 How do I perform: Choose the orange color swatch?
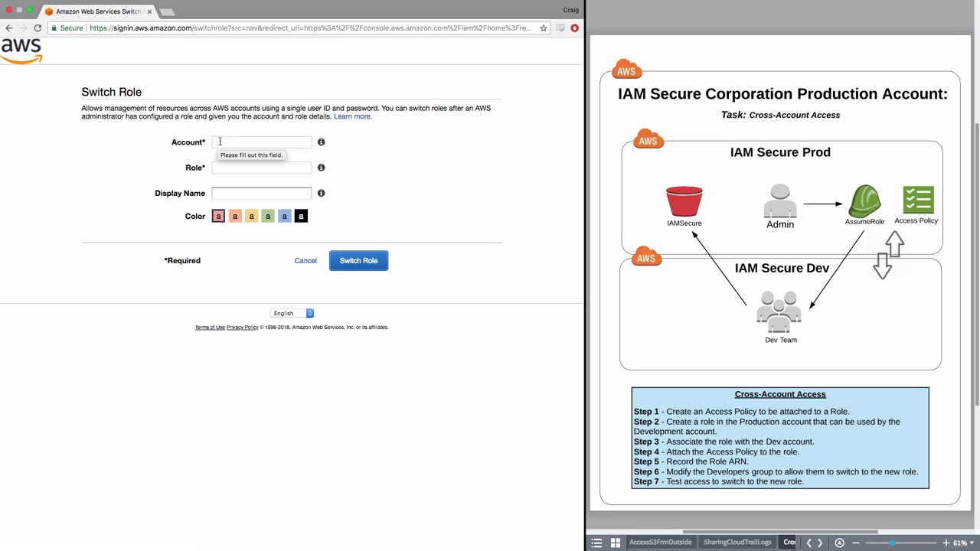pos(235,217)
